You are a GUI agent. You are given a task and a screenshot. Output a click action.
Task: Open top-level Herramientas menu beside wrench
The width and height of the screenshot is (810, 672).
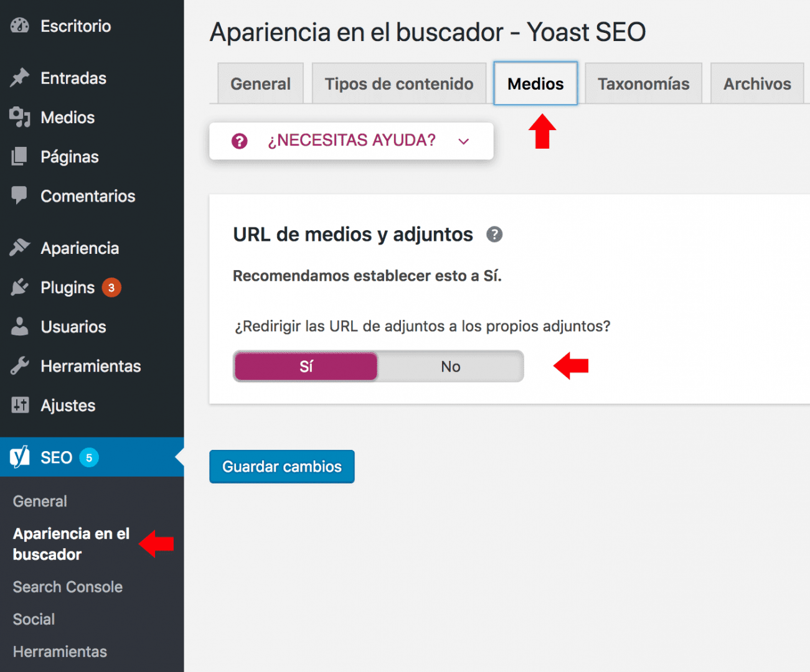92,365
